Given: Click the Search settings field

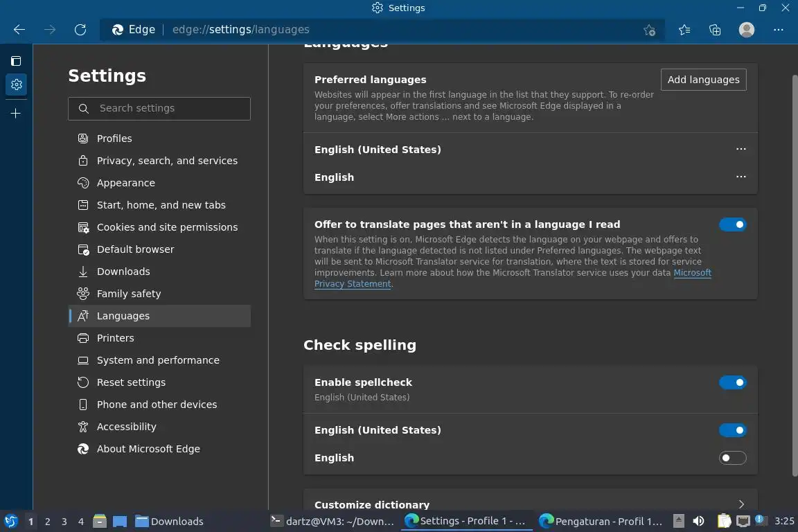Looking at the screenshot, I should [159, 109].
